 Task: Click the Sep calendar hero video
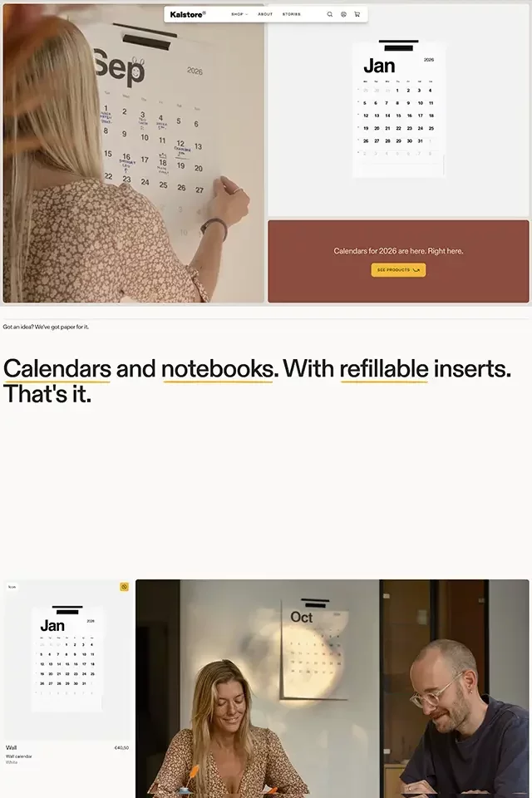(133, 153)
